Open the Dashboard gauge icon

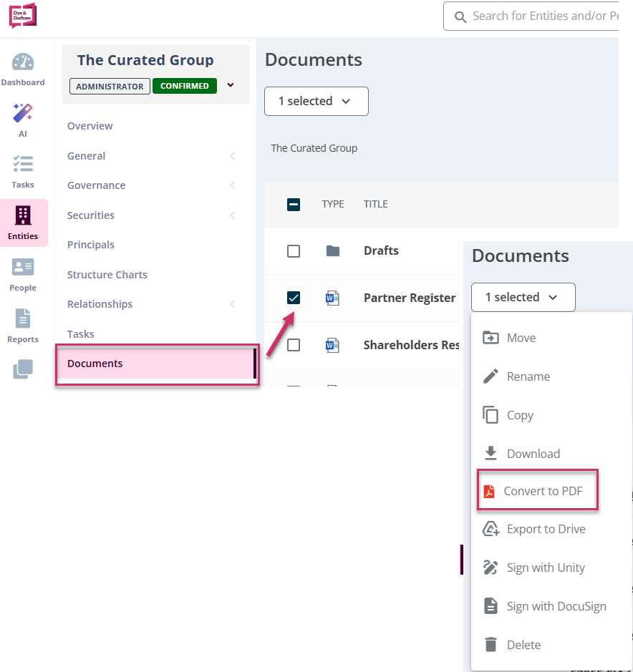tap(23, 62)
